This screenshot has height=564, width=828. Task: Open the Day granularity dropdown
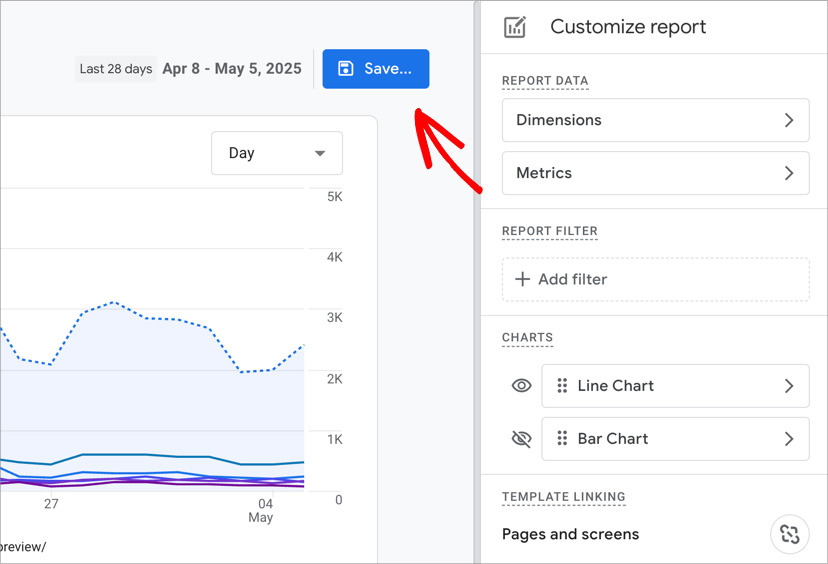(x=277, y=153)
